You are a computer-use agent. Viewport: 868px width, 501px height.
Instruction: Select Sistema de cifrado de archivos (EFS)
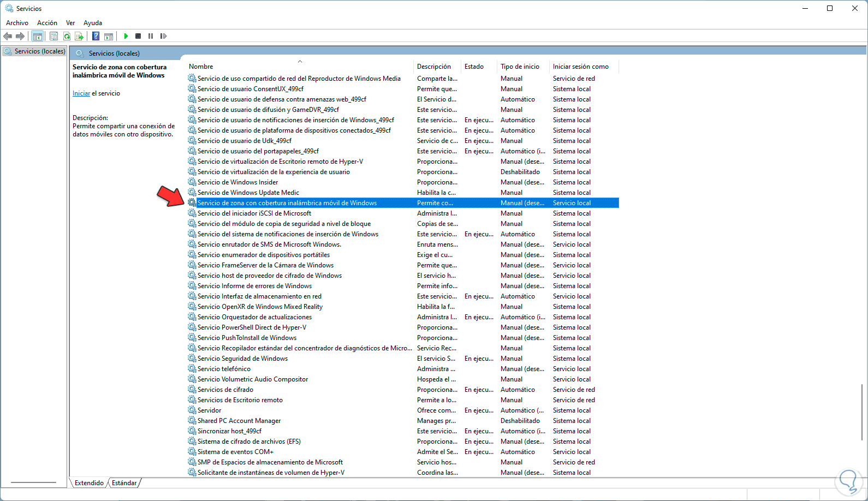pos(403,442)
